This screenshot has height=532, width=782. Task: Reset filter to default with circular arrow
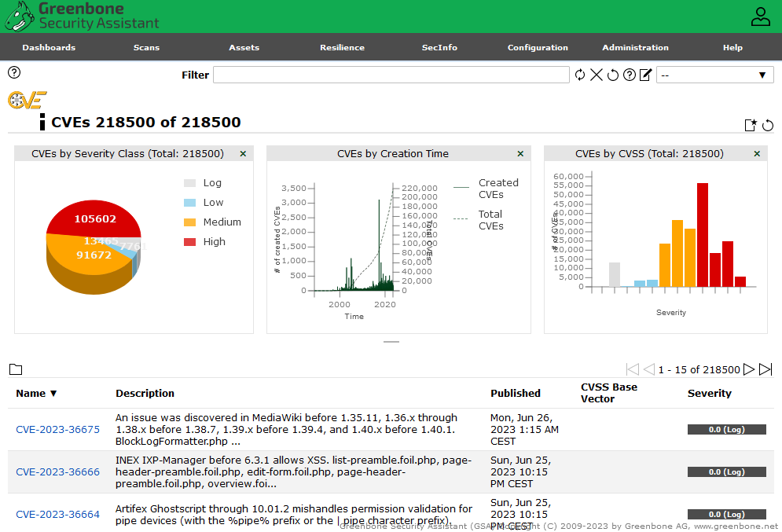coord(613,75)
